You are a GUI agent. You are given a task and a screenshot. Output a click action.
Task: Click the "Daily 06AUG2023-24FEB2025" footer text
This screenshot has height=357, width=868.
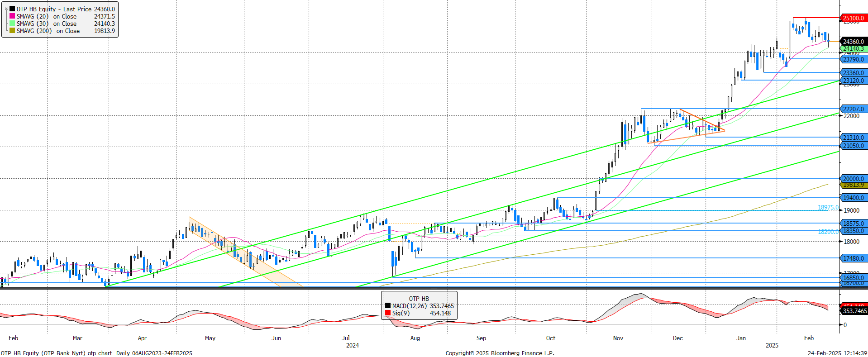tap(154, 353)
